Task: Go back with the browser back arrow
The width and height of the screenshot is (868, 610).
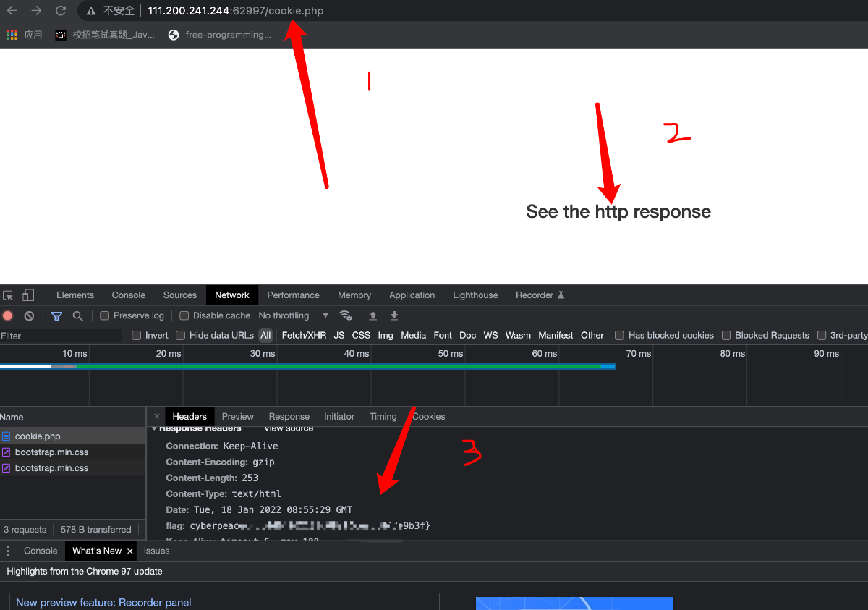Action: (x=12, y=11)
